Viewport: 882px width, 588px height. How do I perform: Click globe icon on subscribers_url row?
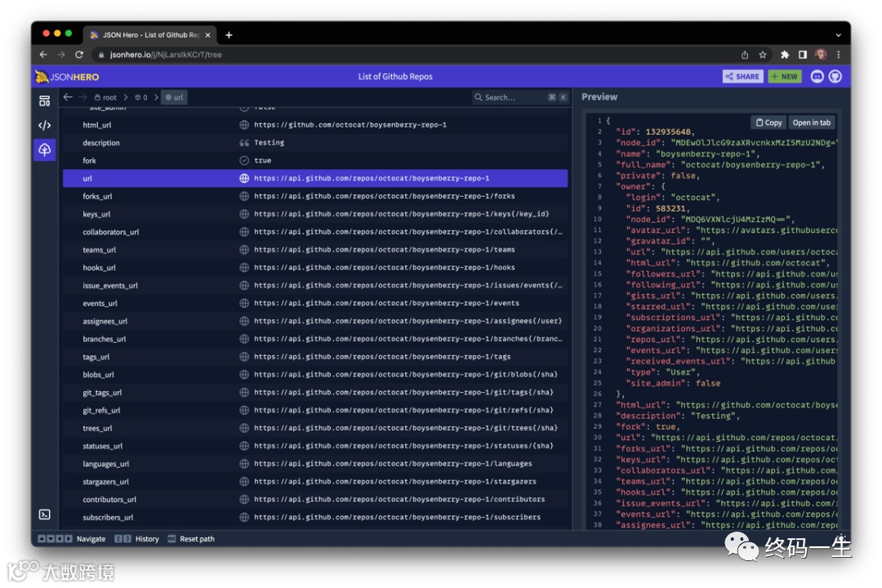[244, 517]
